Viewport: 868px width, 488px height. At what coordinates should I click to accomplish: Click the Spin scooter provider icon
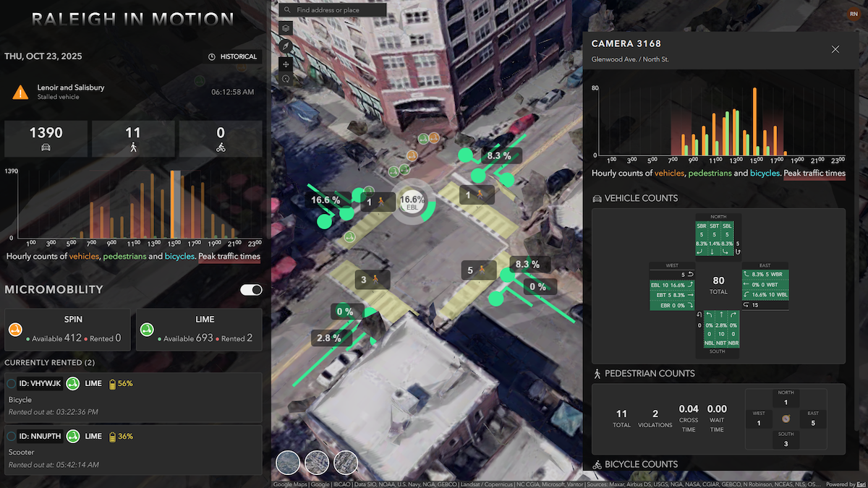tap(15, 330)
